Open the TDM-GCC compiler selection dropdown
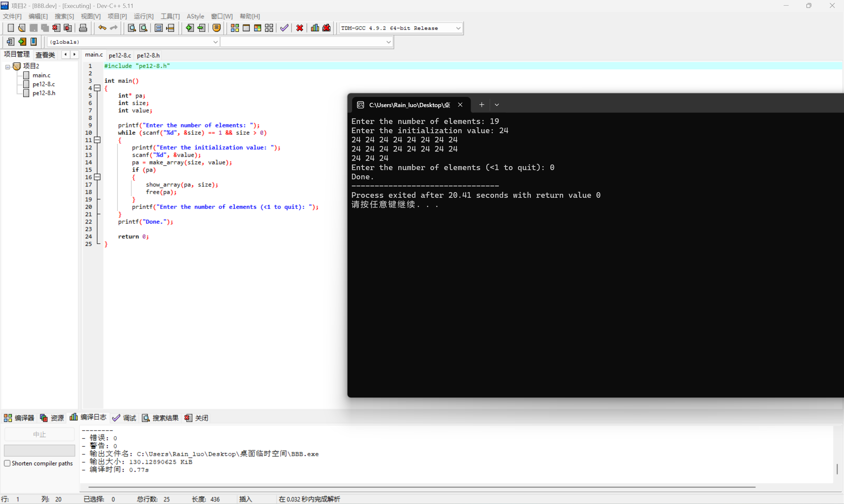The width and height of the screenshot is (844, 504). pyautogui.click(x=458, y=28)
